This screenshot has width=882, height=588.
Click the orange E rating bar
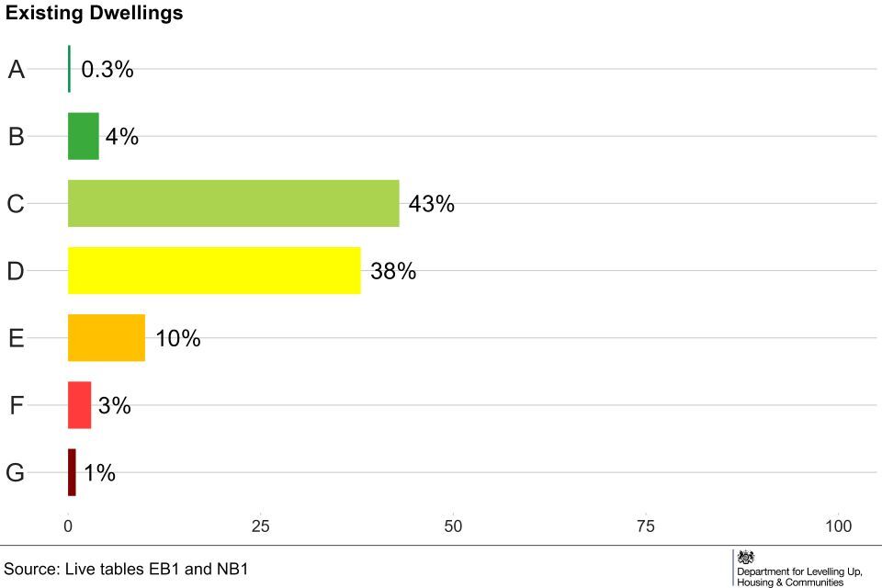(x=107, y=337)
